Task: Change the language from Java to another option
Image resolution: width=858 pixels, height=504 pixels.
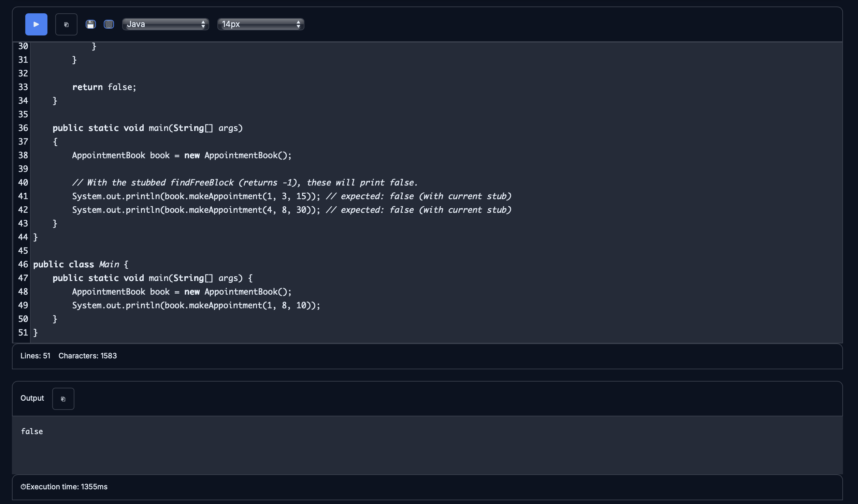Action: coord(165,24)
